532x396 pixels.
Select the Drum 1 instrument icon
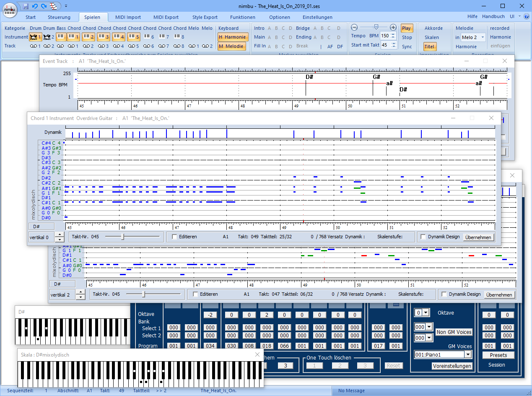[36, 37]
